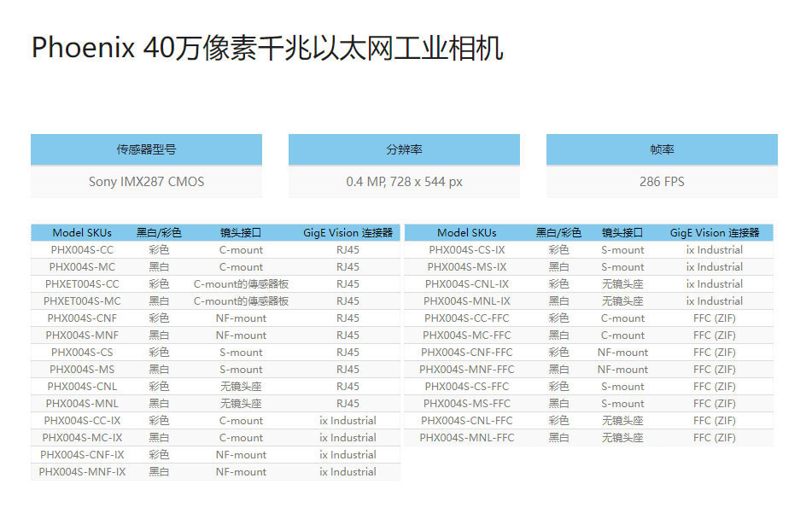This screenshot has height=525, width=812.
Task: Open the PHX004S-CC model SKU
Action: tap(82, 250)
